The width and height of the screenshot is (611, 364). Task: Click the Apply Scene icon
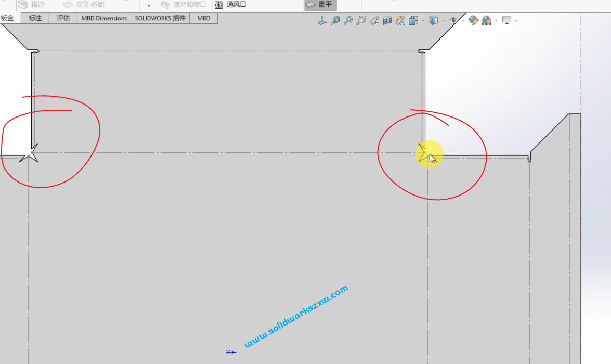tap(486, 20)
